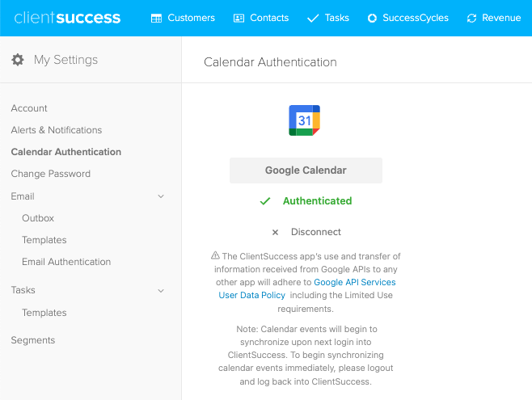Collapse the Email section chevron
Screen dimensions: 532x400
161,196
